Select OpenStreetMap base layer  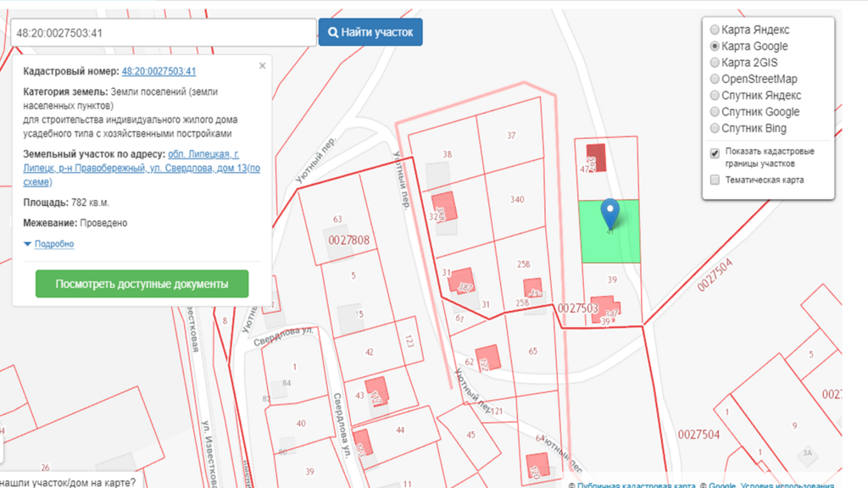click(715, 79)
